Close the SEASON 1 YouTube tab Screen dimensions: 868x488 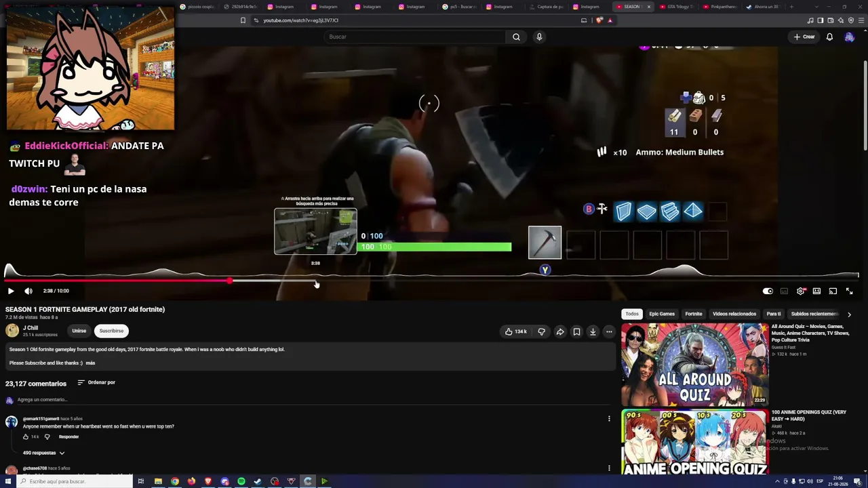648,7
